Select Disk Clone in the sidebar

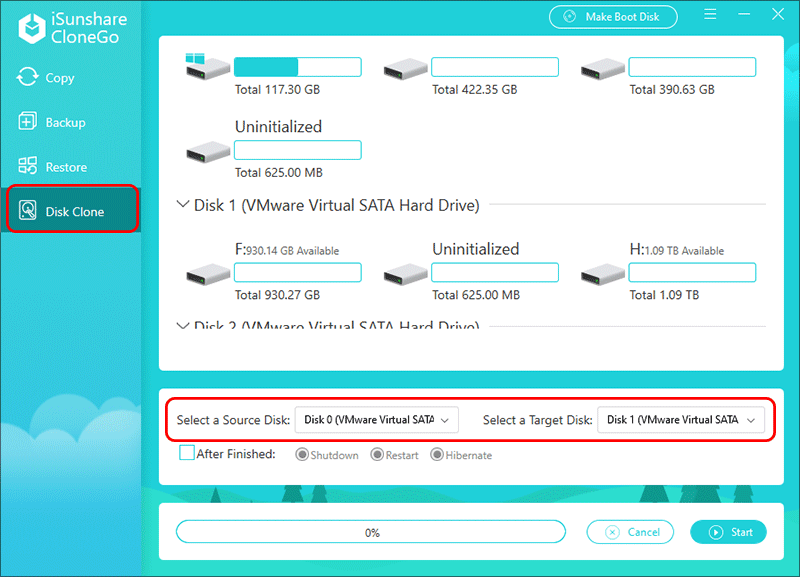coord(72,209)
